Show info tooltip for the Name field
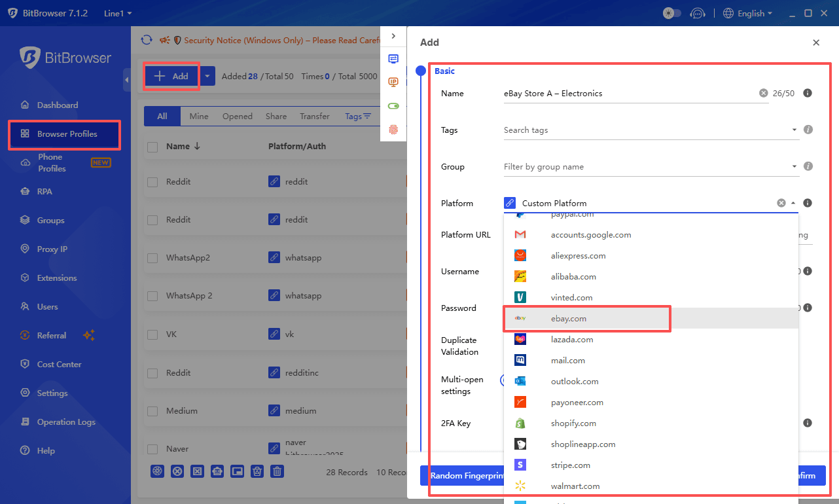The image size is (839, 504). tap(808, 94)
